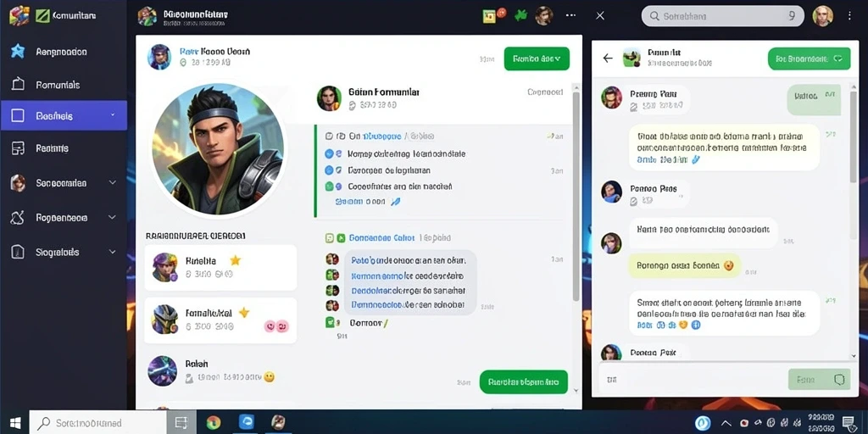Expand the highlighted Beoshels sidebar dropdown
This screenshot has height=434, width=868.
click(113, 115)
